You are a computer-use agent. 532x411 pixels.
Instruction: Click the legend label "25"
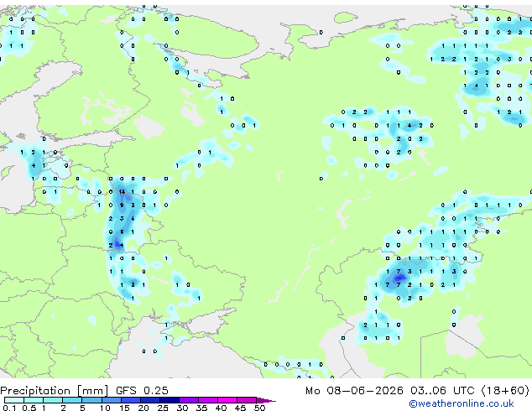point(163,408)
